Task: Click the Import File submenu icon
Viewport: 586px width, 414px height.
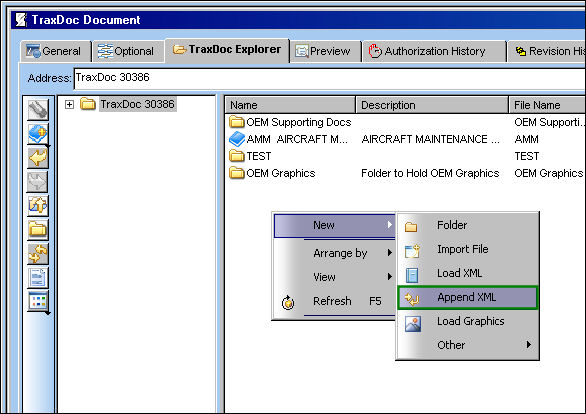Action: click(x=412, y=251)
